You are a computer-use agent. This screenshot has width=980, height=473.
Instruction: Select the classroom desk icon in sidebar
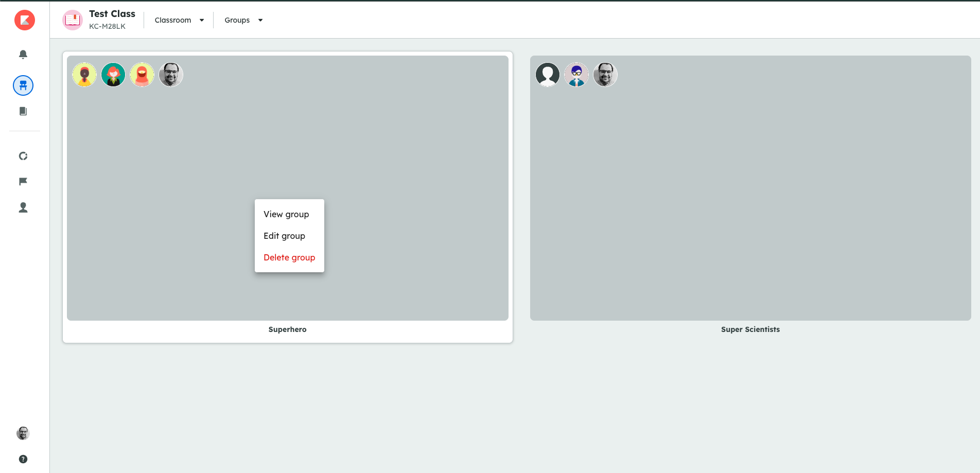tap(23, 85)
